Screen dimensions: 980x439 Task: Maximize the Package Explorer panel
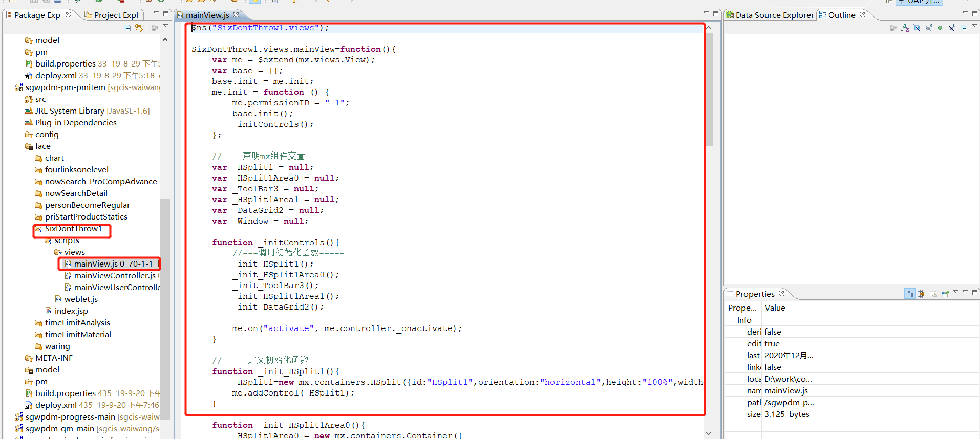(166, 13)
